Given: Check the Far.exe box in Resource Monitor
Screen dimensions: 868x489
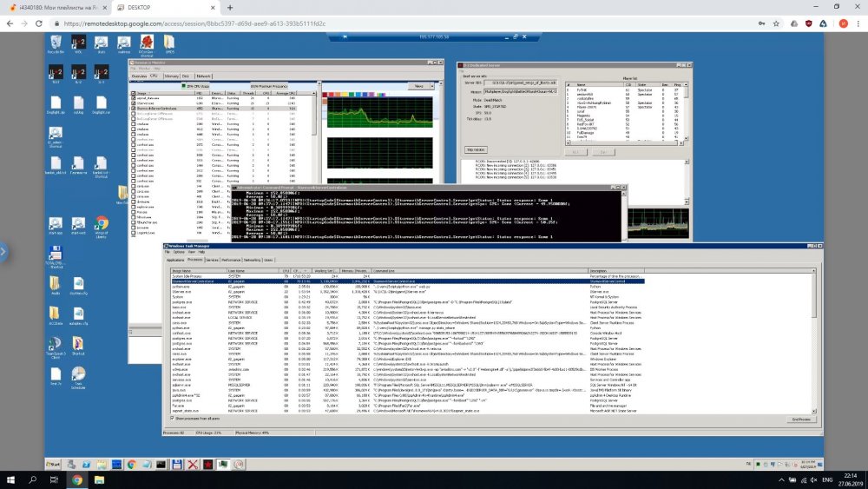Looking at the screenshot, I should pos(133,212).
